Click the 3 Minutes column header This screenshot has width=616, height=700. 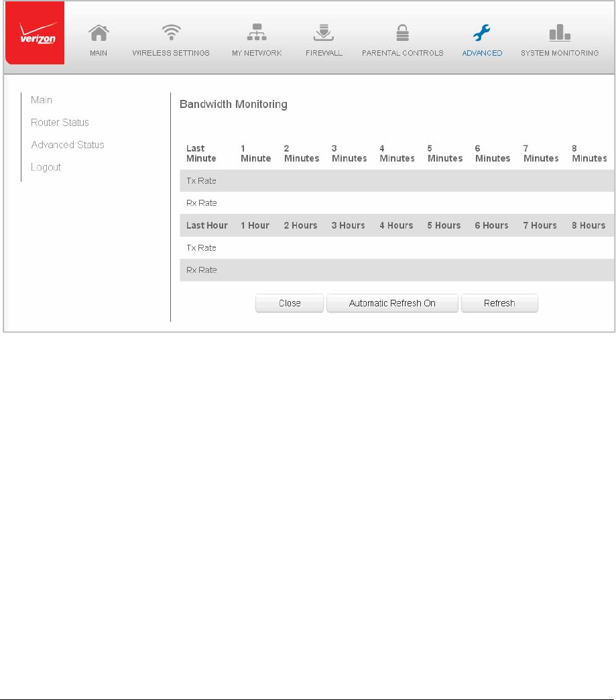pyautogui.click(x=349, y=153)
